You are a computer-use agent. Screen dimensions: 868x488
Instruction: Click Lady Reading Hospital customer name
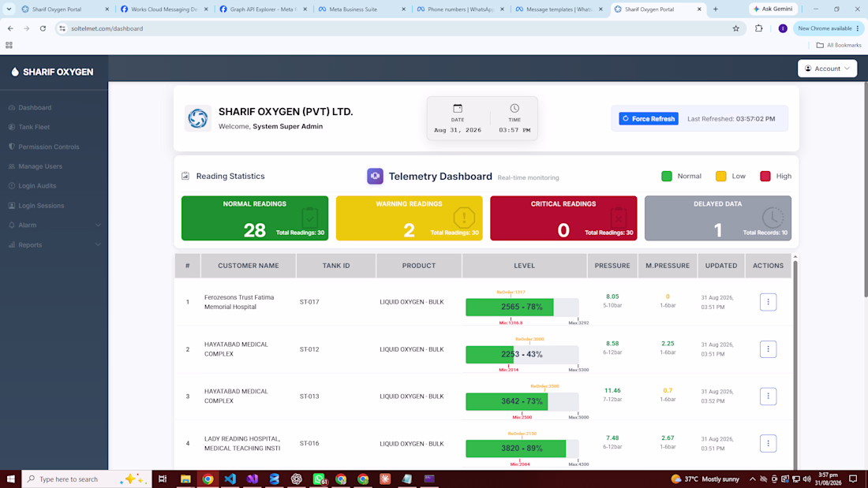click(242, 443)
